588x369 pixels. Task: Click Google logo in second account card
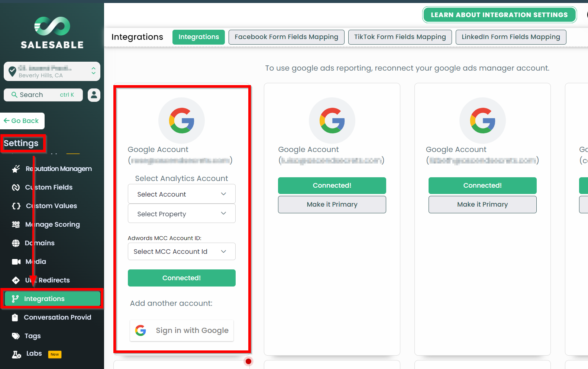[332, 121]
